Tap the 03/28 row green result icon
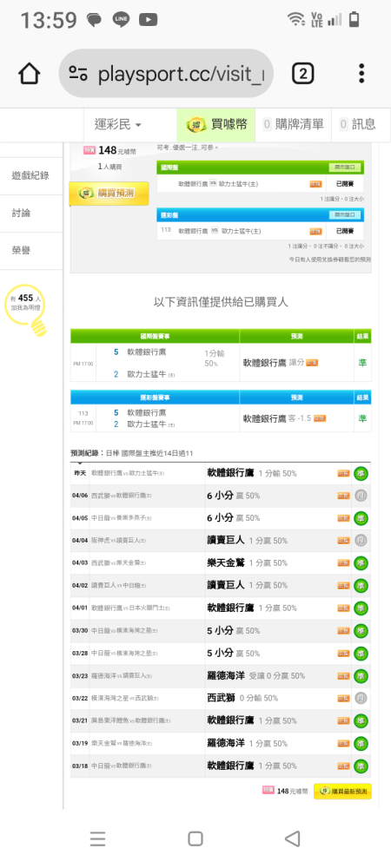Viewport: 391px width, 868px height. pos(361,654)
